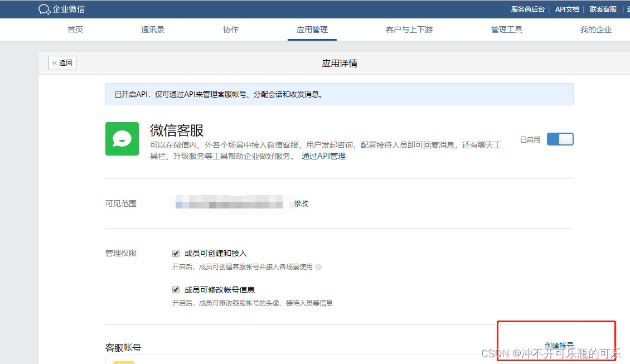This screenshot has width=630, height=364.
Task: Click the 应用详情 page title
Action: (x=340, y=64)
